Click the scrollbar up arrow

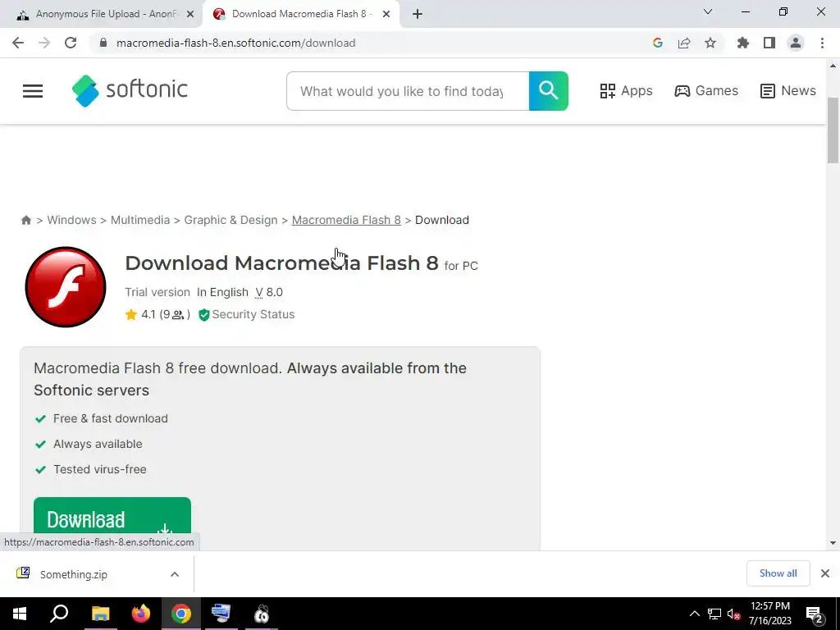tap(833, 66)
